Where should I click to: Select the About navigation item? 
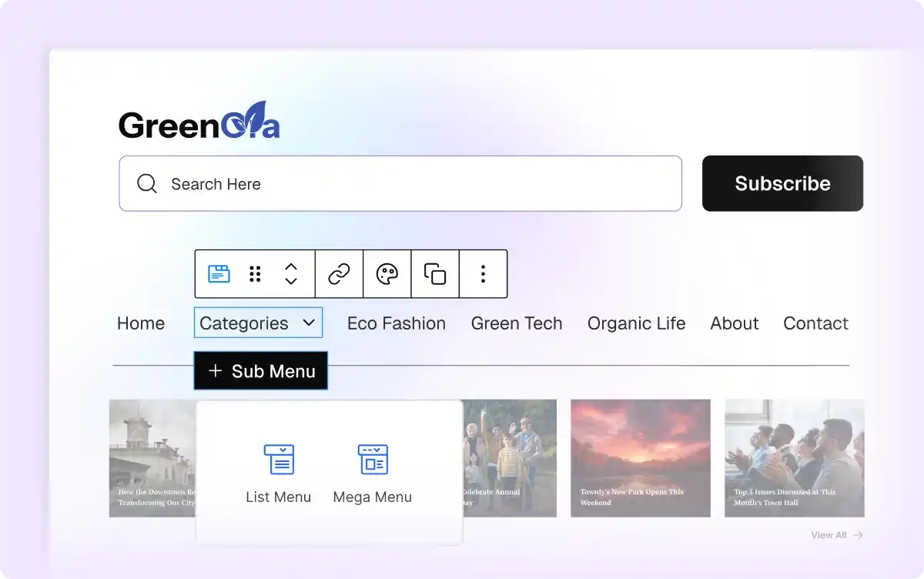pyautogui.click(x=734, y=323)
